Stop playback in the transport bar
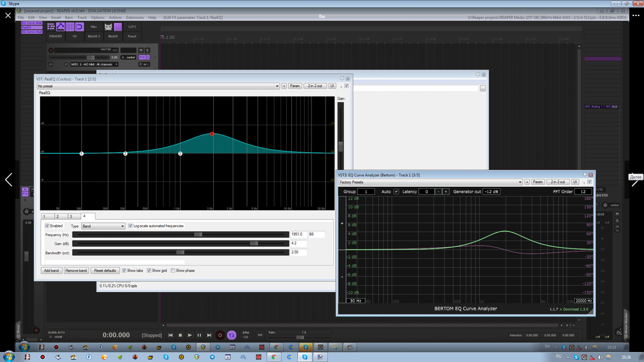Screen dimensions: 644x362 pos(180,335)
